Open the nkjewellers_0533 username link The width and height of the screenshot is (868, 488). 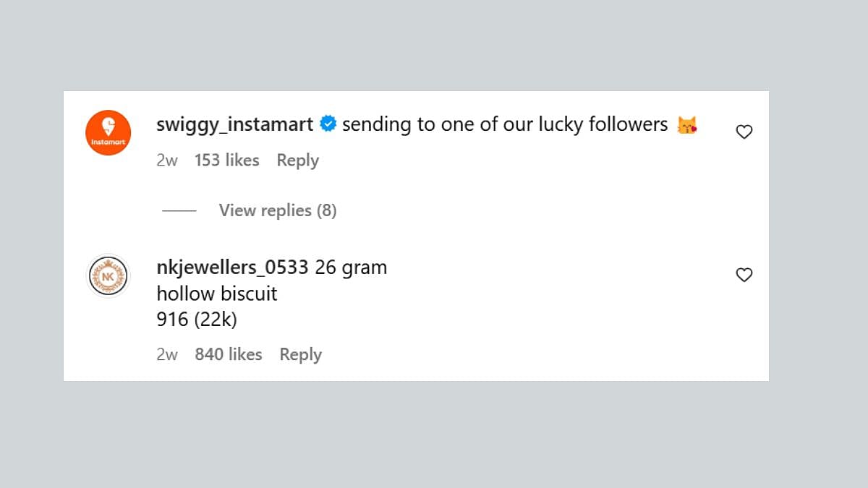tap(232, 267)
